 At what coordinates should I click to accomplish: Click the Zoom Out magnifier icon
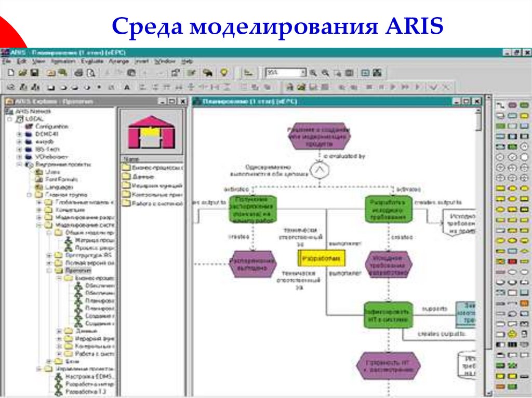325,73
